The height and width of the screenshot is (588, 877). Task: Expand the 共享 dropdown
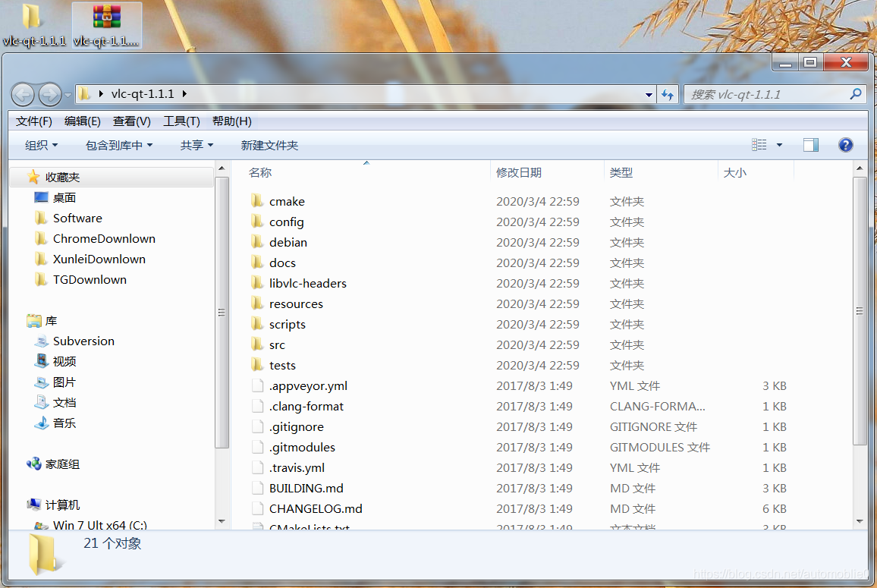(x=196, y=146)
